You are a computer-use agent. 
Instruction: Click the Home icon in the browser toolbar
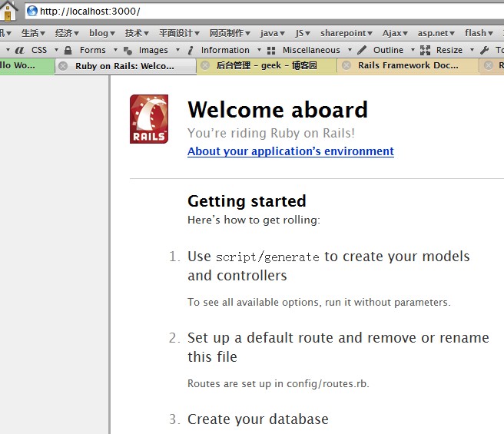pyautogui.click(x=8, y=11)
